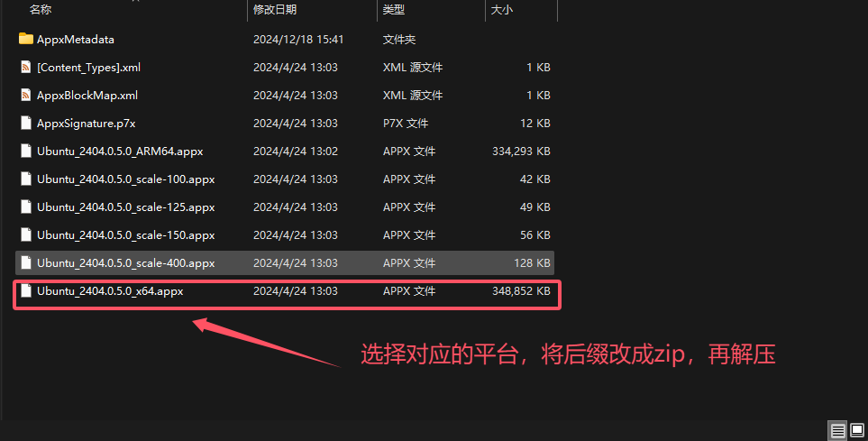The height and width of the screenshot is (441, 868).
Task: Click the 56 KB size cell
Action: coord(535,234)
